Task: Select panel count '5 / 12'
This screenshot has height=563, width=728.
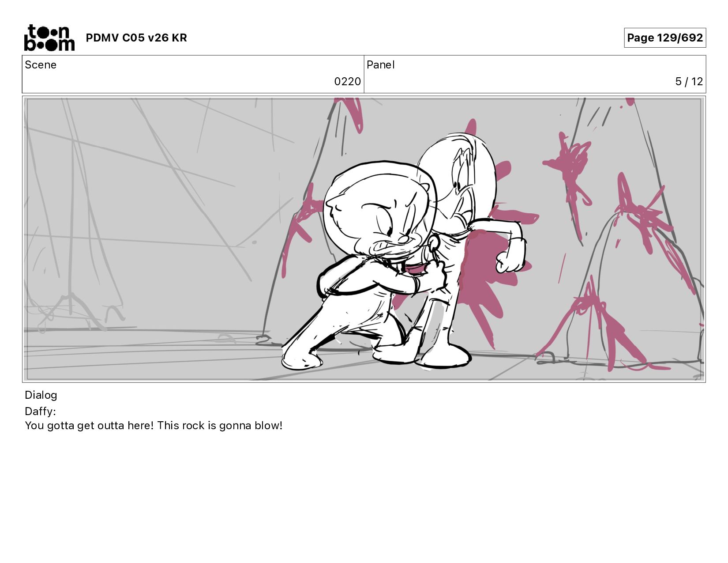Action: (689, 82)
